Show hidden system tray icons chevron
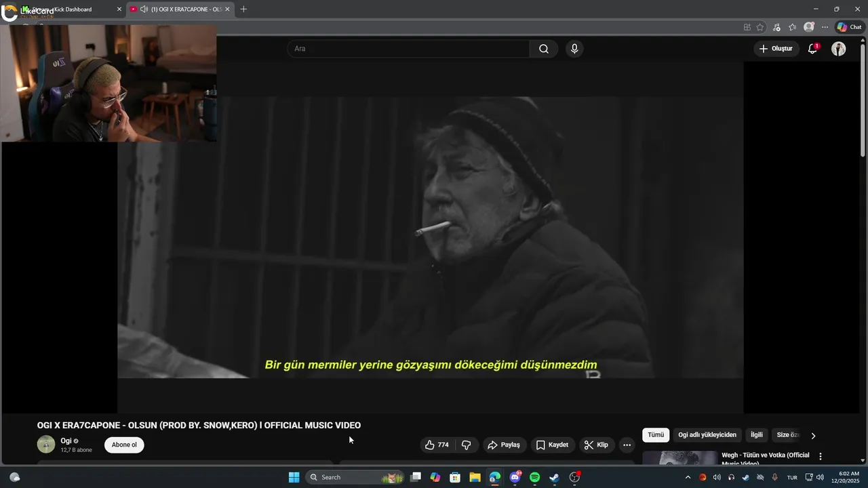The height and width of the screenshot is (488, 868). (688, 477)
